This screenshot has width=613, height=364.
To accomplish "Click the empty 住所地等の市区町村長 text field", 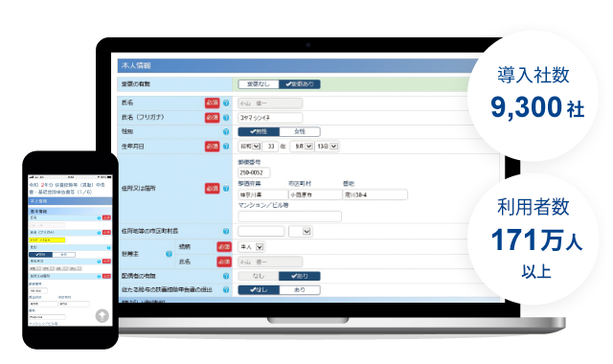I will pos(261,232).
